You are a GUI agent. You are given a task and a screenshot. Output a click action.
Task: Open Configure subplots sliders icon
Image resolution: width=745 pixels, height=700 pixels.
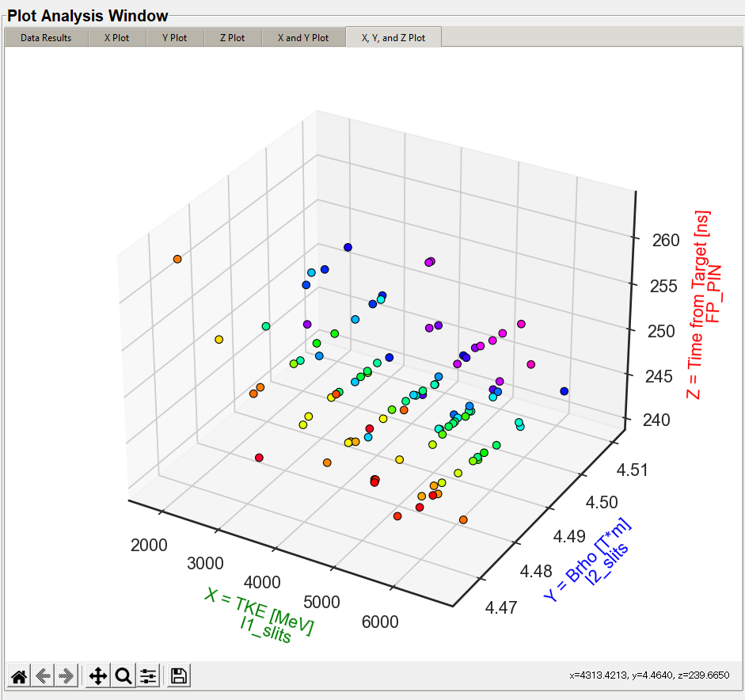pos(147,675)
